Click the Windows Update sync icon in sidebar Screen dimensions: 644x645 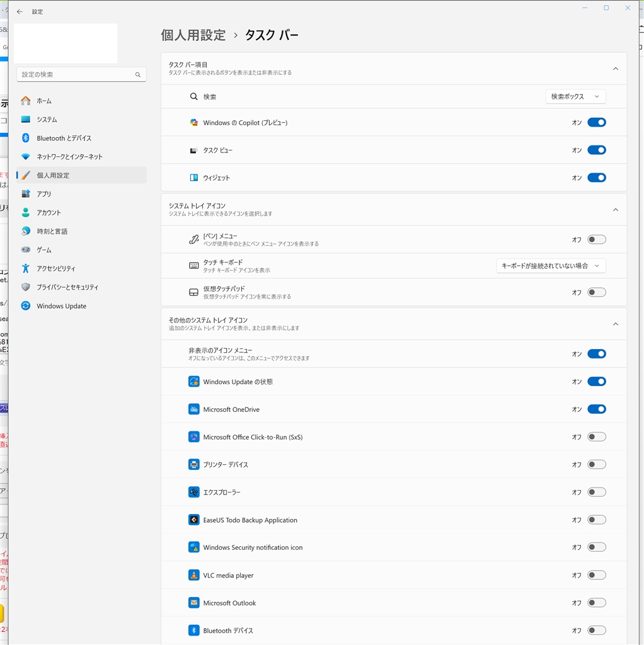pos(25,305)
